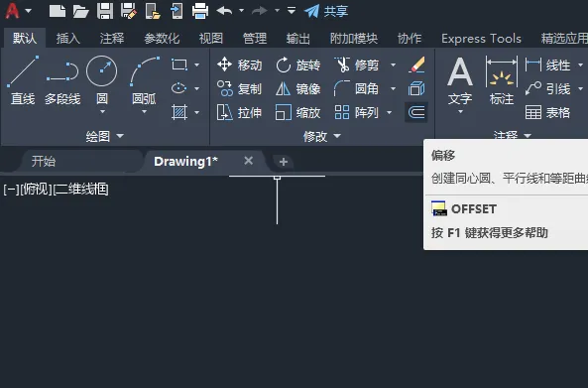
Task: Select the 多段线 Polyline tool
Action: coord(62,82)
